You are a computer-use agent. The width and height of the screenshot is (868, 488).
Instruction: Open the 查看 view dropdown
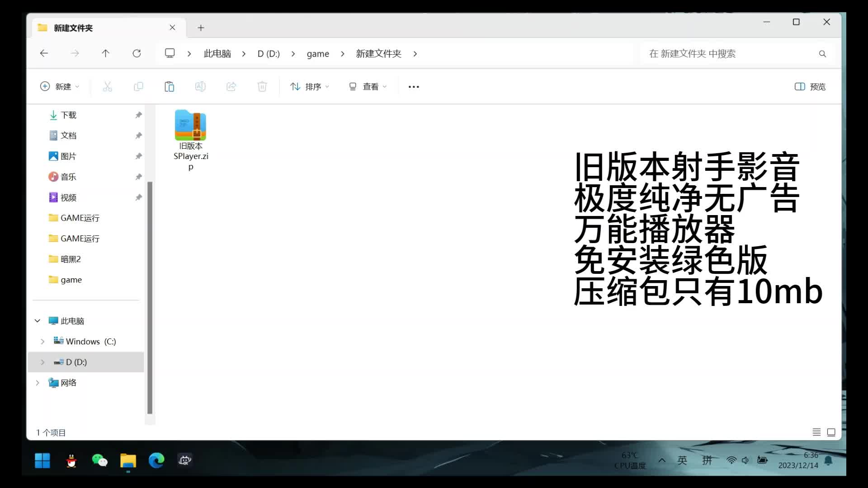tap(368, 86)
